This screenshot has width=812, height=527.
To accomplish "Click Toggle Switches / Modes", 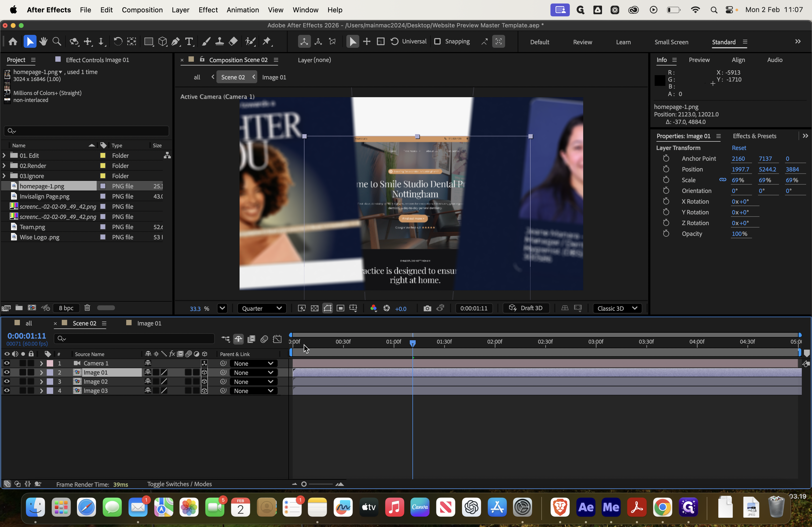I will pos(179,484).
